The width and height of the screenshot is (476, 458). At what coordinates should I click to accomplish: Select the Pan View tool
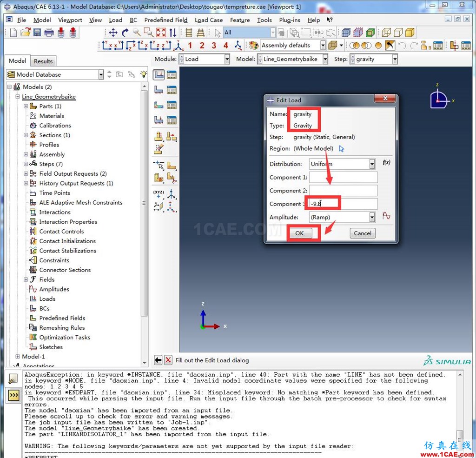tap(113, 33)
